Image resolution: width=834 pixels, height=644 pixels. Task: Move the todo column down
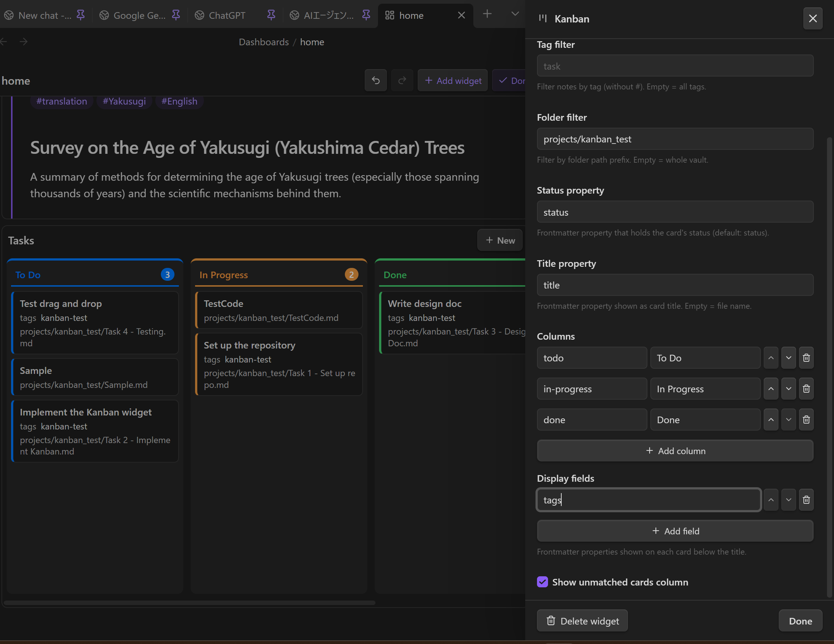(x=789, y=358)
